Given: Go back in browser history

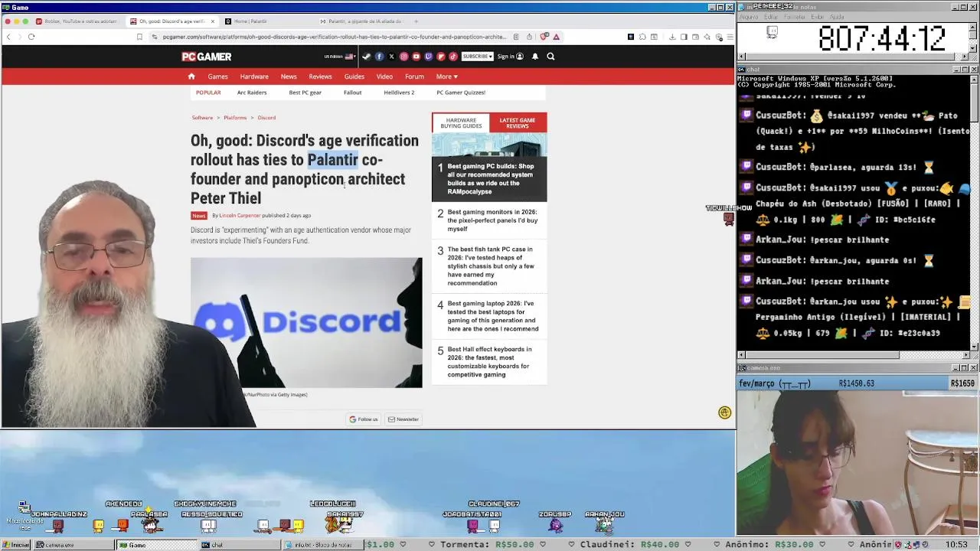Looking at the screenshot, I should pos(8,37).
